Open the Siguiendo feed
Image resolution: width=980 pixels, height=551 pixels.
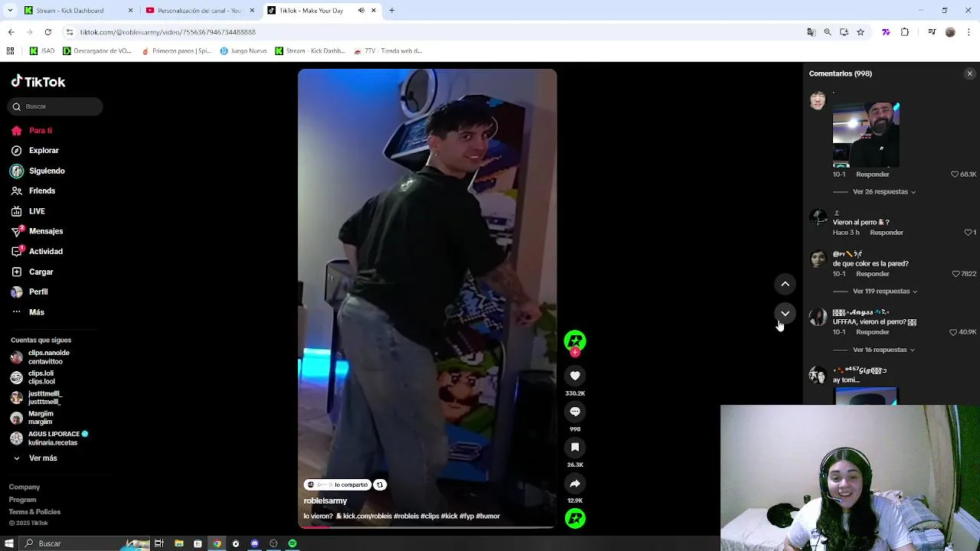pos(38,171)
